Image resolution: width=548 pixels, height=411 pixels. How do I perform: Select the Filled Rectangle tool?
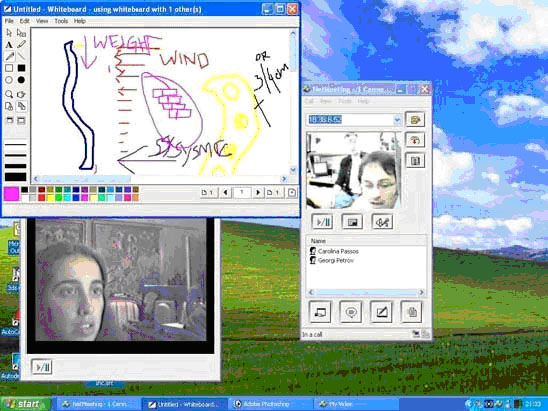(x=21, y=68)
